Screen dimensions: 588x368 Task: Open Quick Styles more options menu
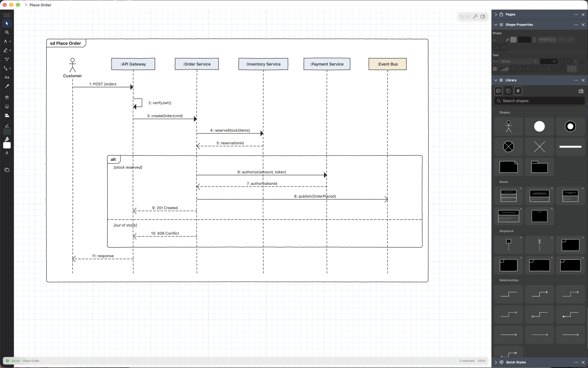pyautogui.click(x=576, y=362)
